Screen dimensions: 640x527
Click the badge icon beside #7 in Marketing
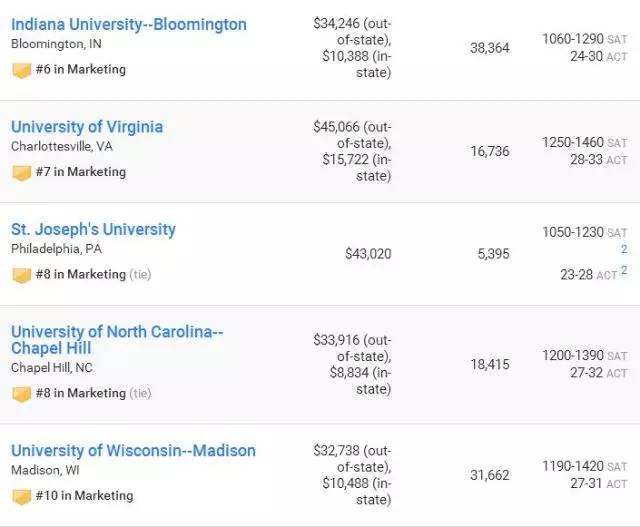click(x=21, y=172)
